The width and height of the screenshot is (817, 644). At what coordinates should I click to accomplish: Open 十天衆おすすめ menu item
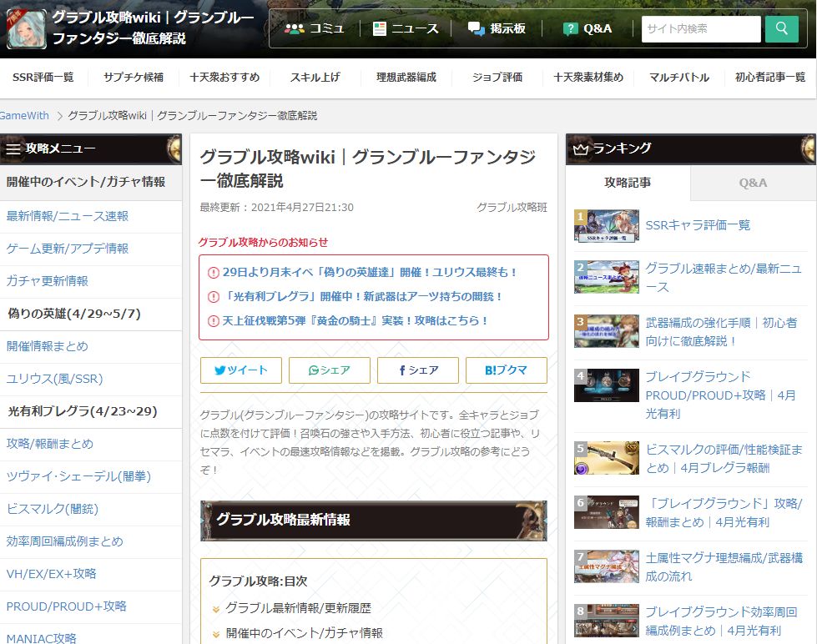click(x=224, y=77)
